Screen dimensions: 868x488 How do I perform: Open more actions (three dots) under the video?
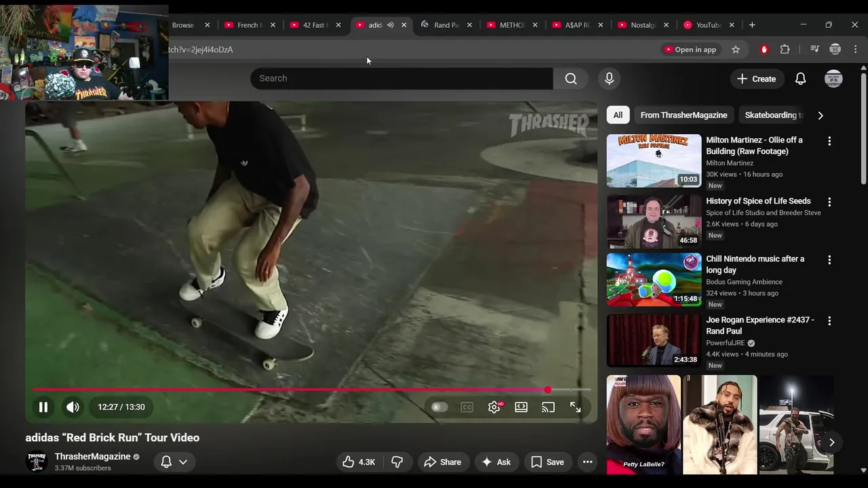pos(588,462)
